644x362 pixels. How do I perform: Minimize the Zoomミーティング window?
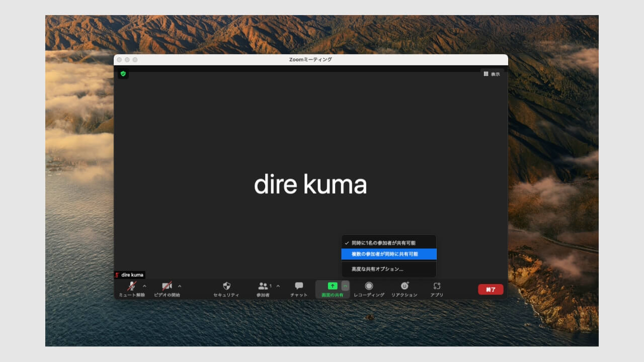click(x=127, y=59)
